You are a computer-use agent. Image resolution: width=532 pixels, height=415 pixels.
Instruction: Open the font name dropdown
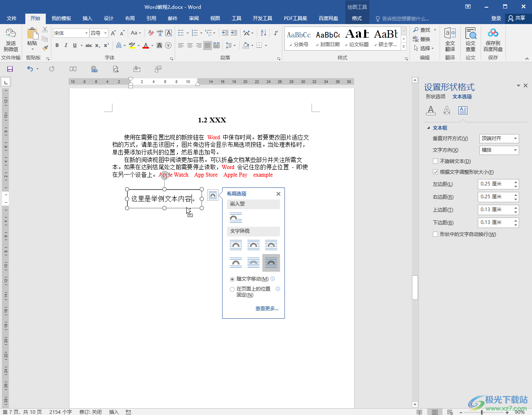pos(86,33)
